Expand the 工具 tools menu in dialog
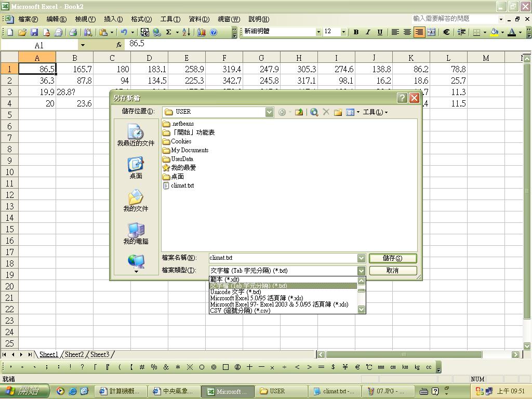Image resolution: width=532 pixels, height=399 pixels. pyautogui.click(x=375, y=112)
